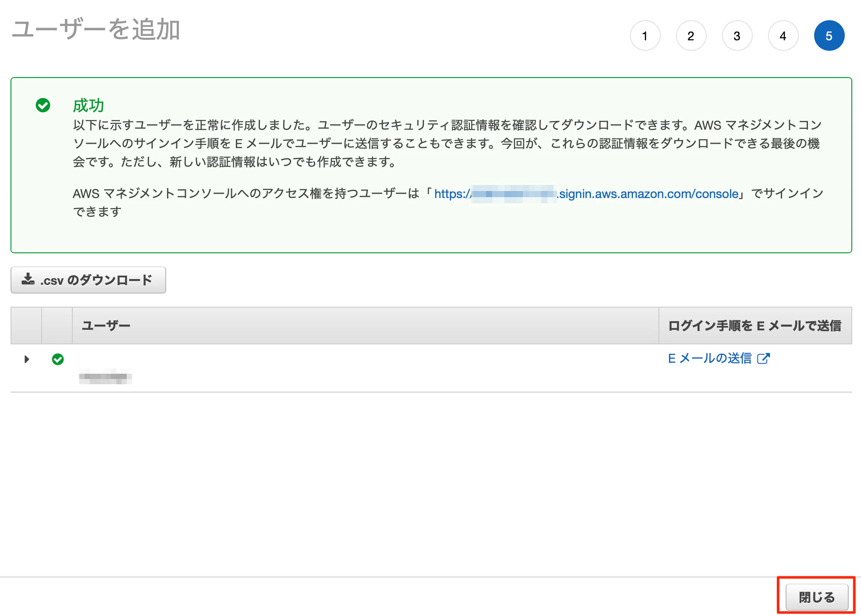
Task: Click the .csv download icon
Action: click(x=28, y=280)
